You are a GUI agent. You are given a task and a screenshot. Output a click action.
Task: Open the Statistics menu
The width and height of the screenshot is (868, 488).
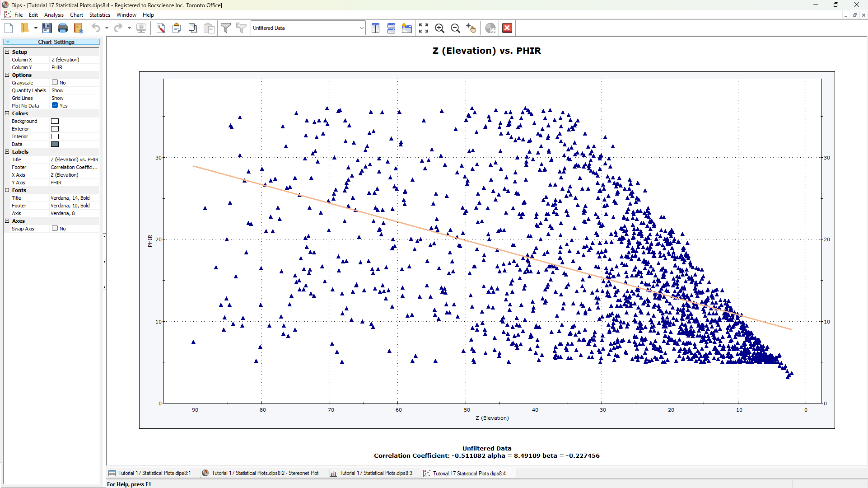[100, 15]
